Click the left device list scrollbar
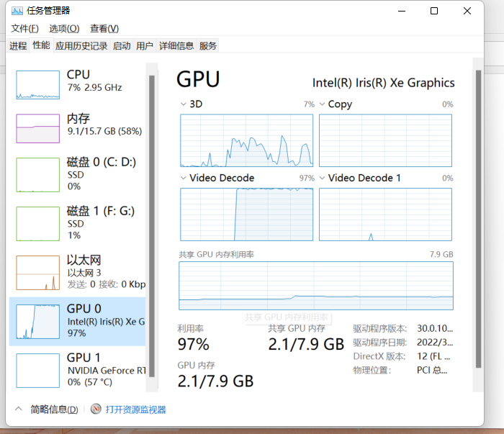 click(152, 227)
